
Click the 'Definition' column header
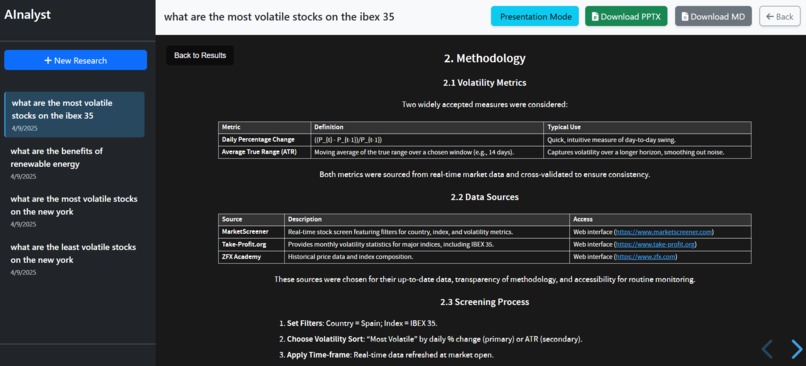tap(428, 127)
